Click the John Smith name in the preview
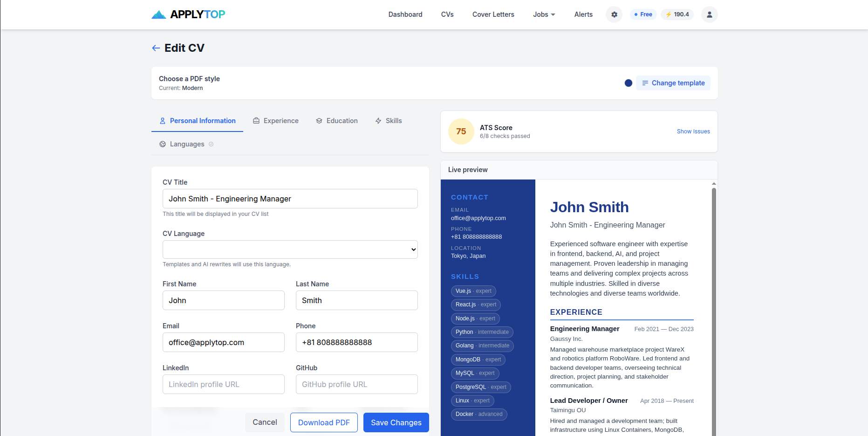868x436 pixels. point(589,207)
